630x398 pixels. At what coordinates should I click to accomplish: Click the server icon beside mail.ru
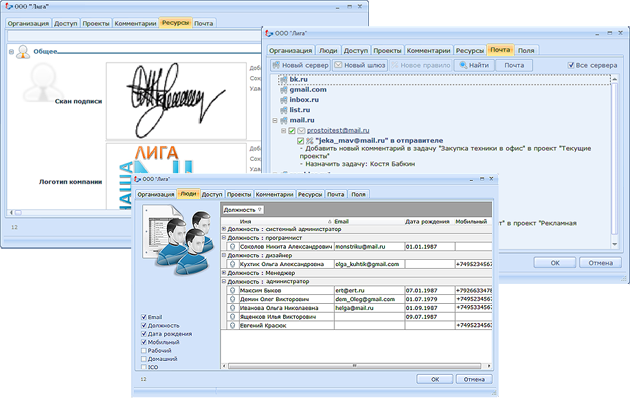(284, 120)
